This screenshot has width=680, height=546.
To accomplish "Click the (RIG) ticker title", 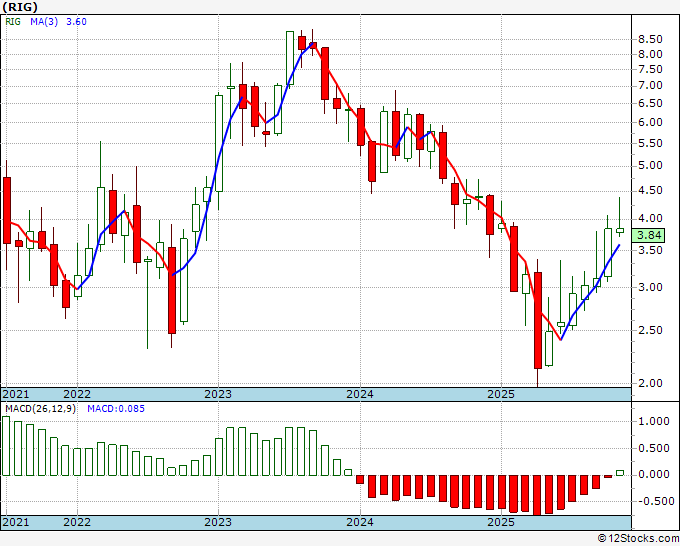I will 20,6.
